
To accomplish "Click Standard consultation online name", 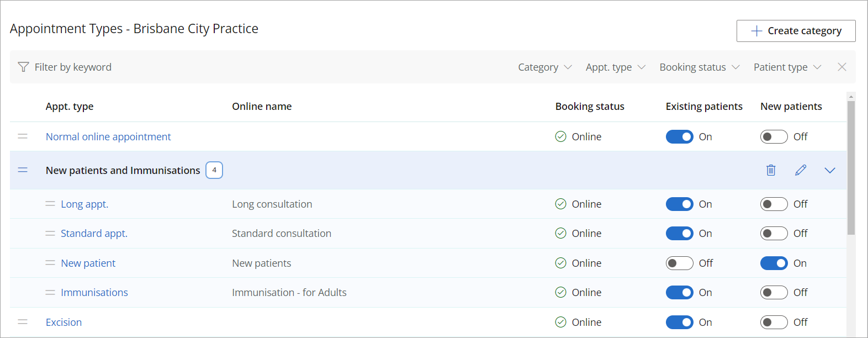I will tap(282, 233).
